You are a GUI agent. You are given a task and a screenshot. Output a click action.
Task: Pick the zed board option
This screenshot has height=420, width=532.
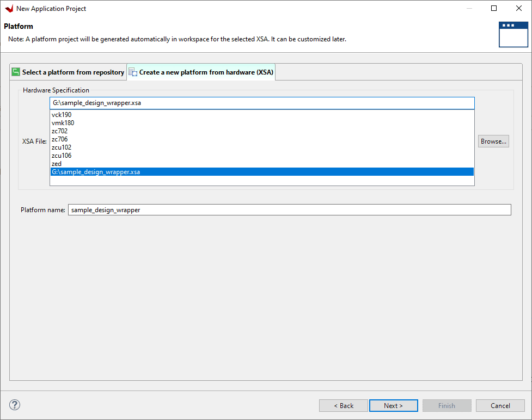coord(57,164)
